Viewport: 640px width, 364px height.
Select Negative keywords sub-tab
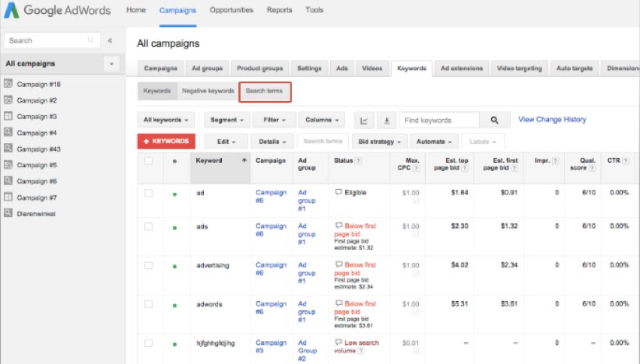pos(208,91)
